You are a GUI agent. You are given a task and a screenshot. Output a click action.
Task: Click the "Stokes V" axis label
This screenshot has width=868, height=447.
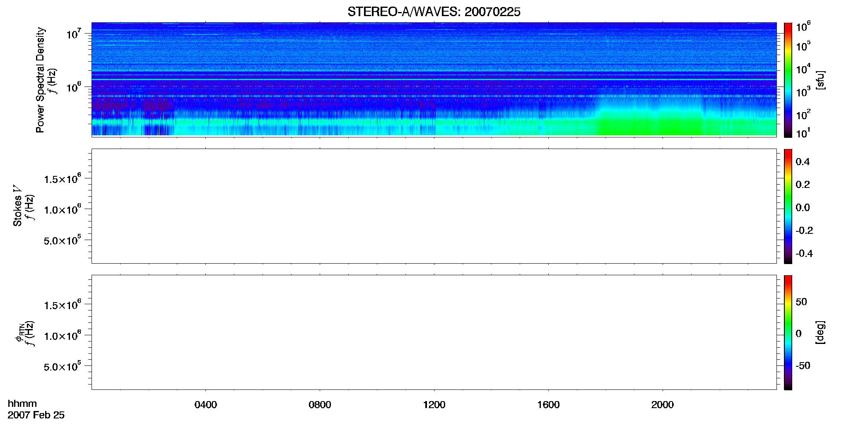[x=17, y=206]
